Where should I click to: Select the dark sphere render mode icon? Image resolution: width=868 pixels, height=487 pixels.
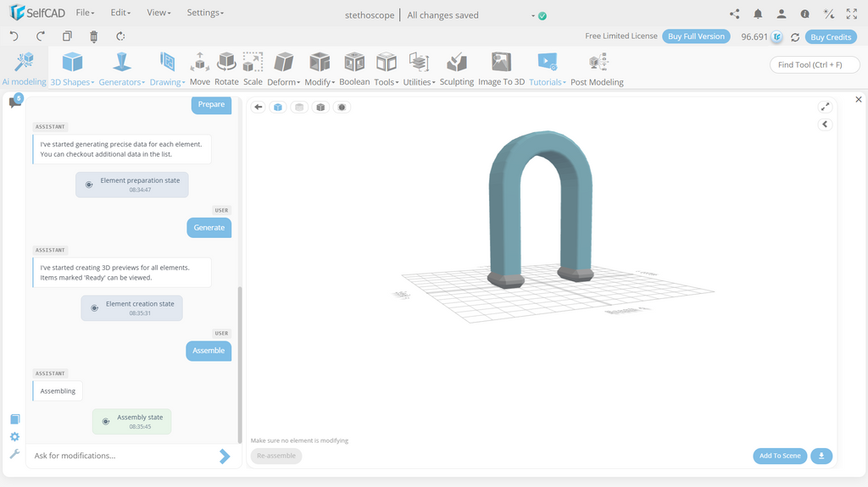(x=342, y=108)
